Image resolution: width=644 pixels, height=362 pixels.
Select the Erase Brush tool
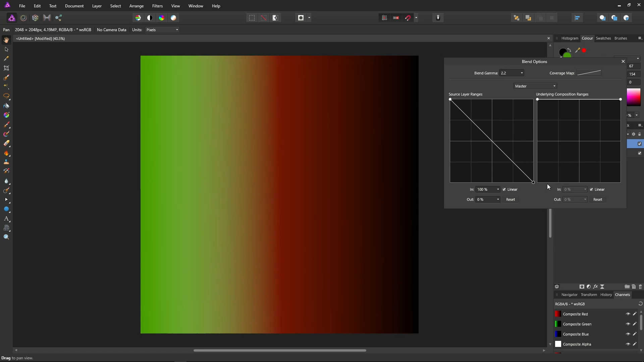coord(6,143)
